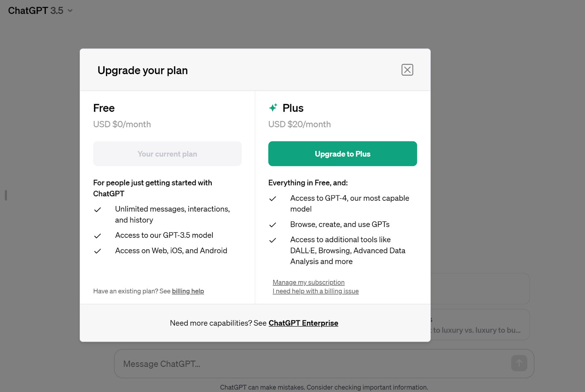This screenshot has width=585, height=392.
Task: Click checkmark next to Access to GPT-4
Action: click(x=273, y=199)
